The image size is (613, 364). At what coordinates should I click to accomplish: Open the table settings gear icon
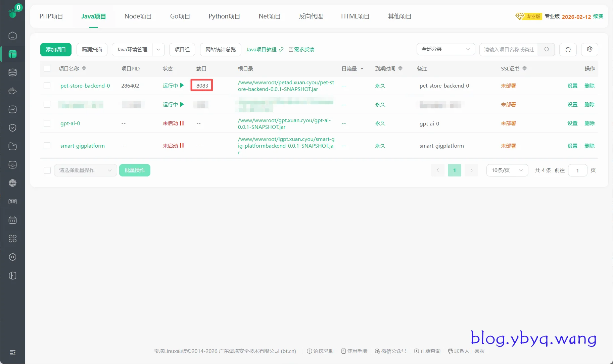pos(590,49)
